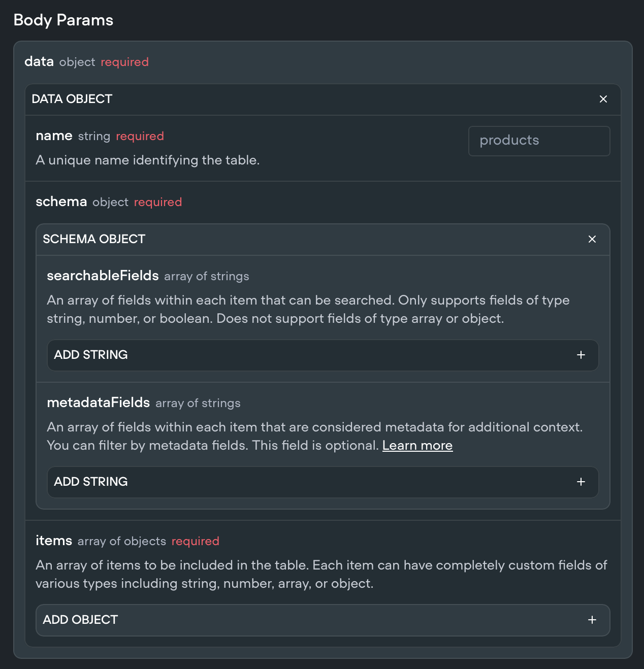The image size is (644, 669).
Task: Close the DATA OBJECT panel with its X icon
Action: tap(603, 99)
